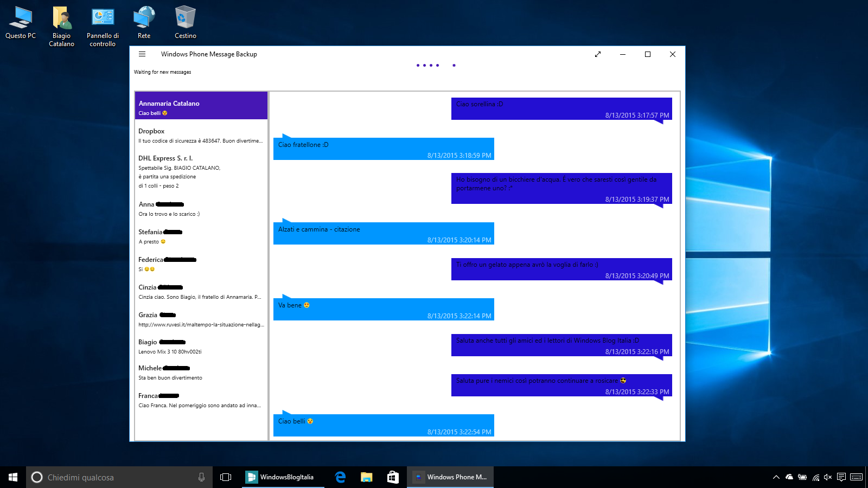The height and width of the screenshot is (488, 868).
Task: Click message 'Saluta pure i nemici'
Action: (561, 386)
